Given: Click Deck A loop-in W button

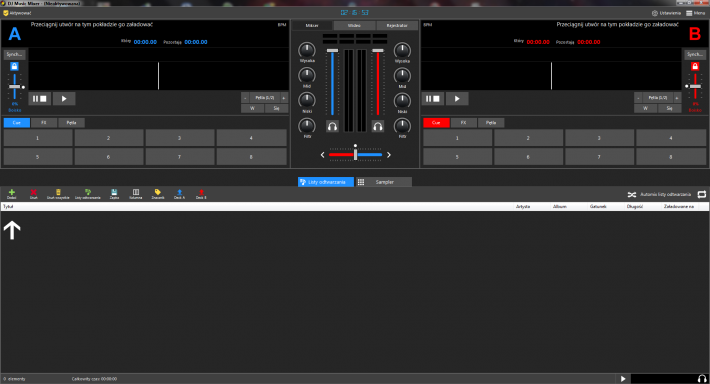Looking at the screenshot, I should pos(252,108).
